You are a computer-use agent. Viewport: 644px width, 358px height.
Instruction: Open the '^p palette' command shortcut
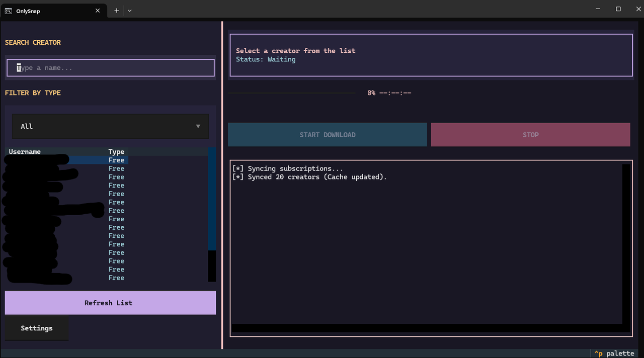tap(614, 353)
